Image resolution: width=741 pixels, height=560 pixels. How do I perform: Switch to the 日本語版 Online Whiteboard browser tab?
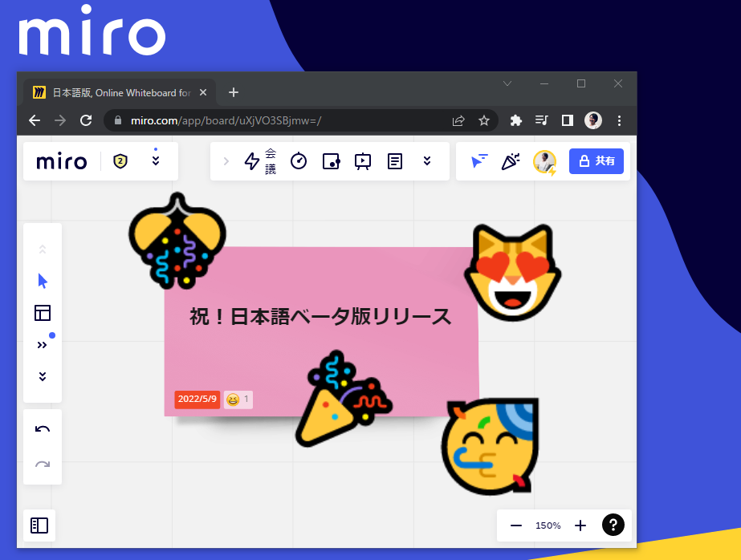(121, 92)
